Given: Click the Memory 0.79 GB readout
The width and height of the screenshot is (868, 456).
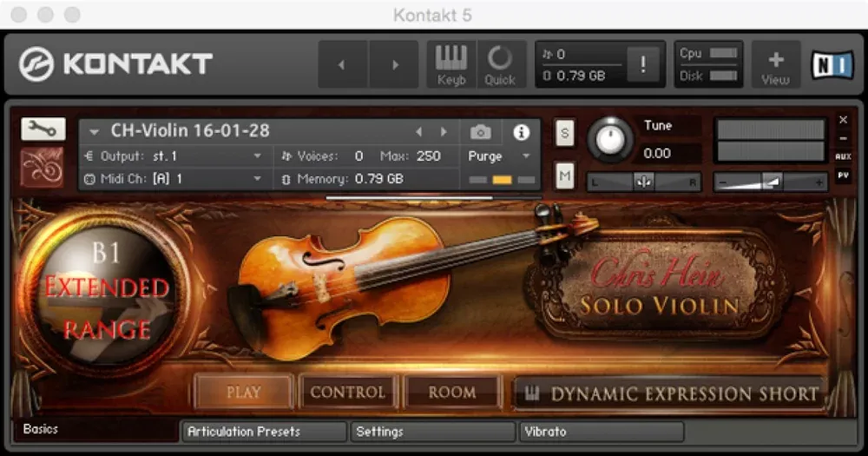Looking at the screenshot, I should pos(379,179).
